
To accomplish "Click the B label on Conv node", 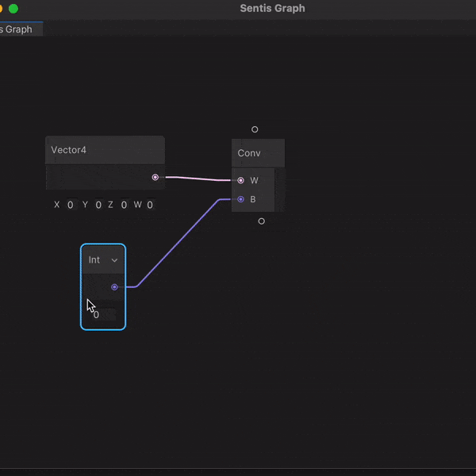I will 252,199.
